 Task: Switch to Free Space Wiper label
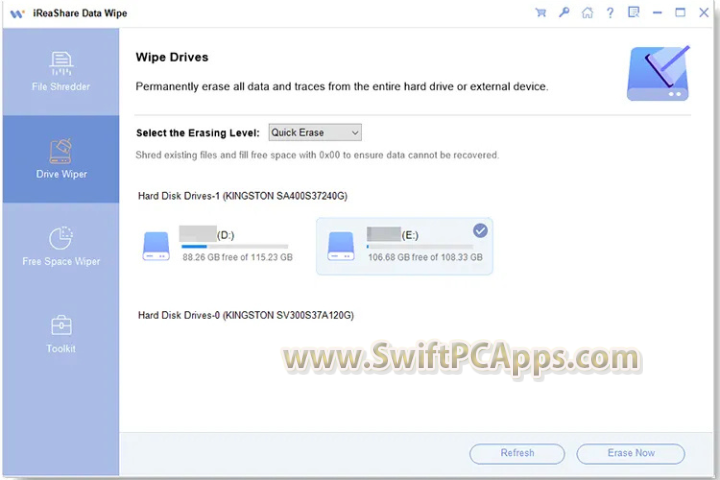click(x=61, y=261)
